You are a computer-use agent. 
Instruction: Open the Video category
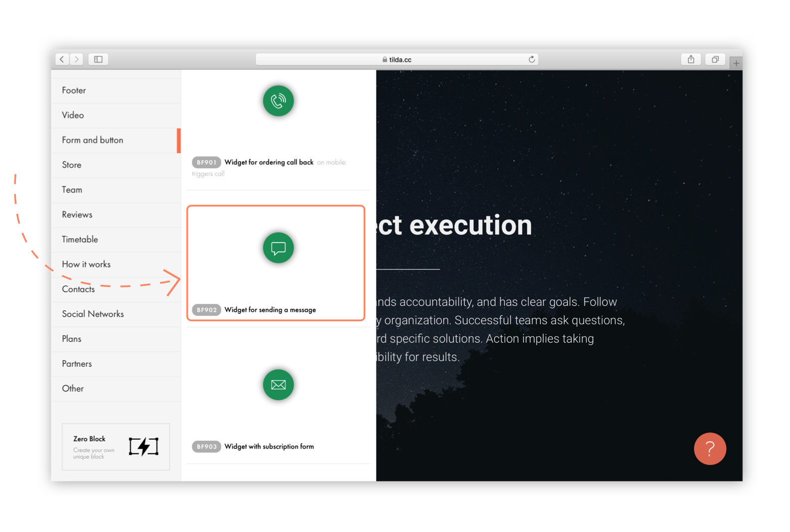tap(116, 116)
